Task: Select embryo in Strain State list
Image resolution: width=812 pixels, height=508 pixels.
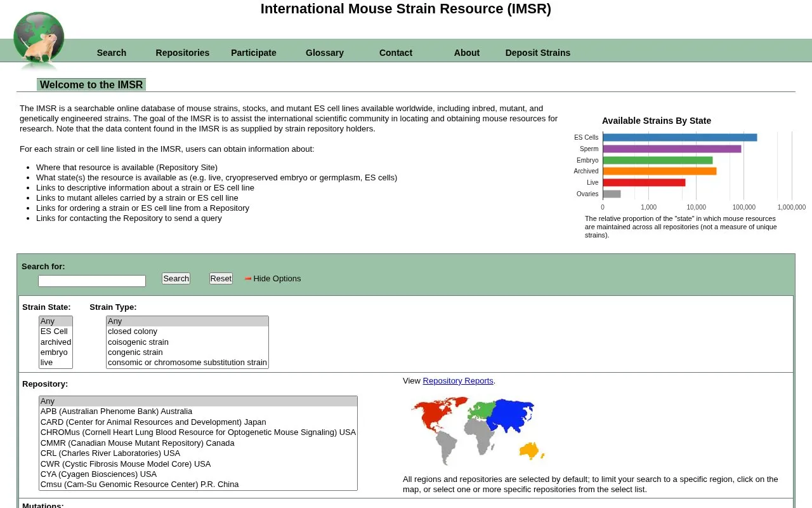Action: coord(56,352)
